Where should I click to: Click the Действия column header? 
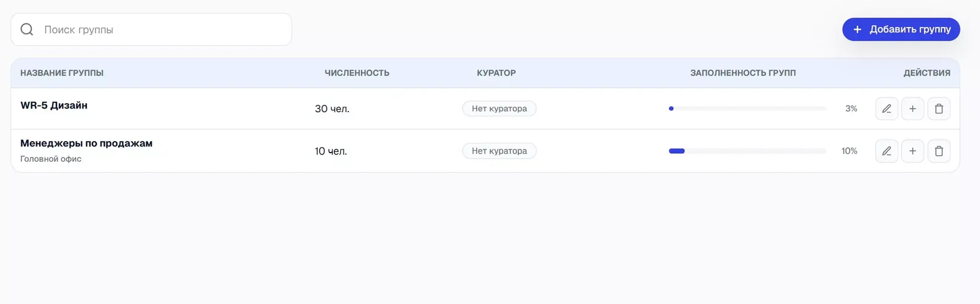click(x=927, y=73)
